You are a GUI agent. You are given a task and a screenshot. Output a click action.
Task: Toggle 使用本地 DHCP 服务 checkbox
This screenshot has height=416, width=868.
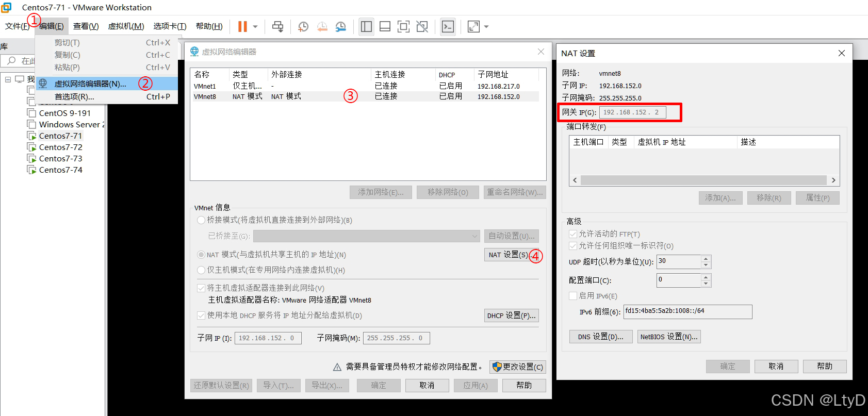pos(201,315)
